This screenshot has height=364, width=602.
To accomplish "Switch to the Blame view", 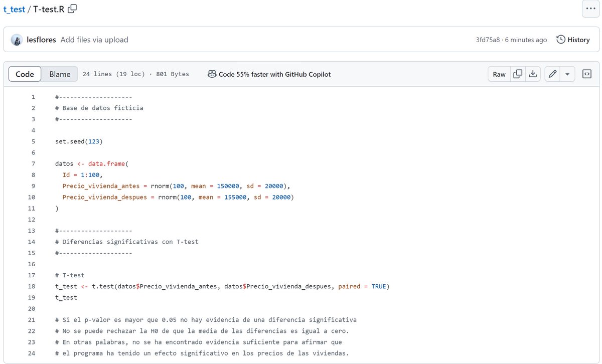I will point(59,74).
